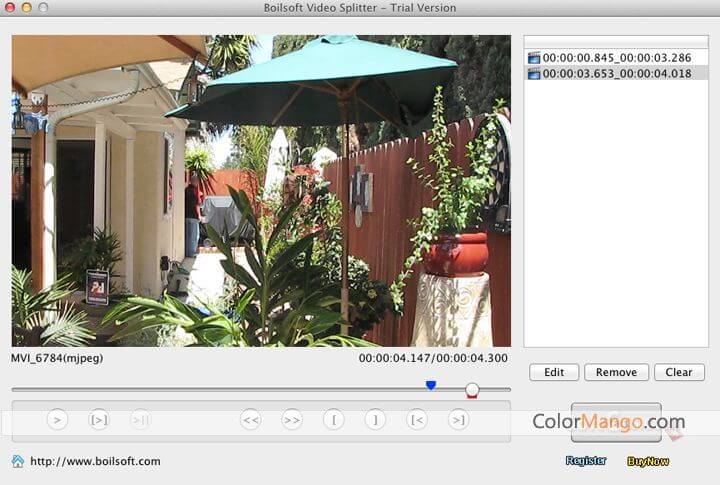
Task: Set end point with ] button
Action: click(375, 420)
